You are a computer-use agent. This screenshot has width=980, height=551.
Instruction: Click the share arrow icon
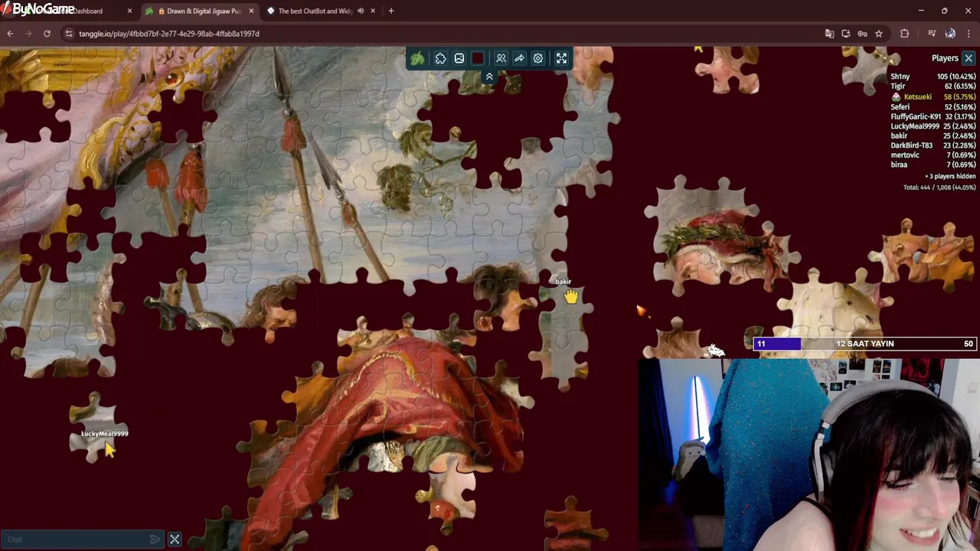(519, 59)
